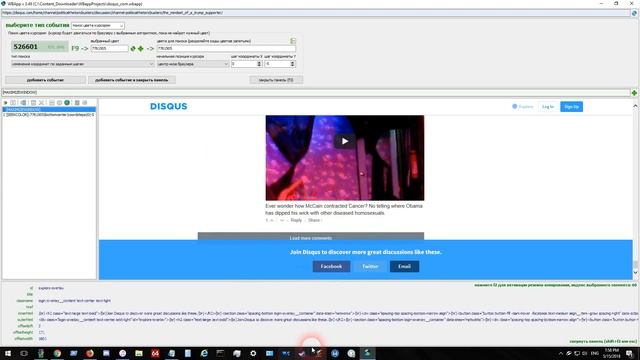
Task: Click the Reply link under the comment
Action: [296, 220]
